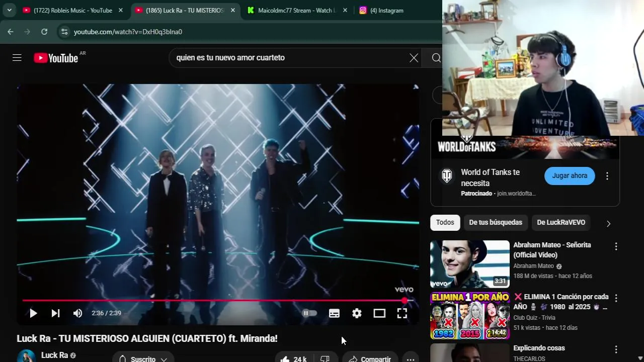The image size is (644, 362).
Task: Expand the Suscrito notification dropdown
Action: point(143,358)
